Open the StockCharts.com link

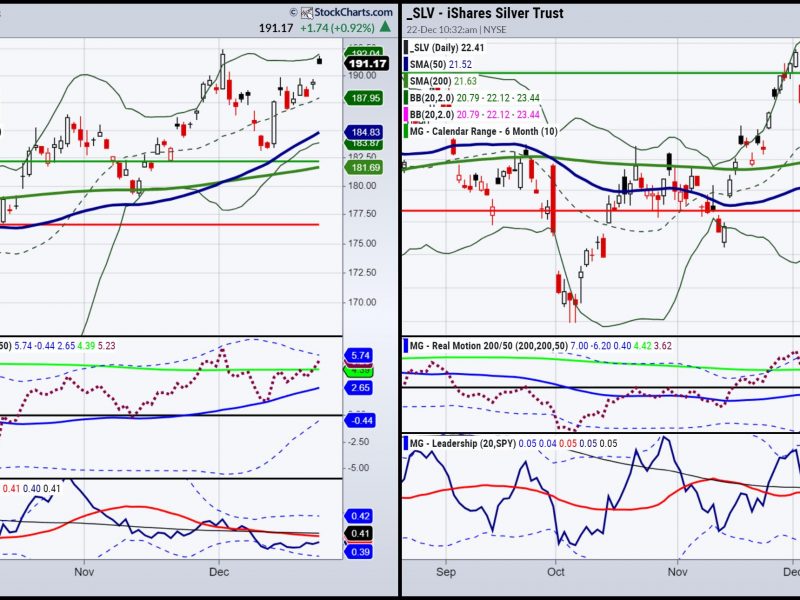(353, 12)
